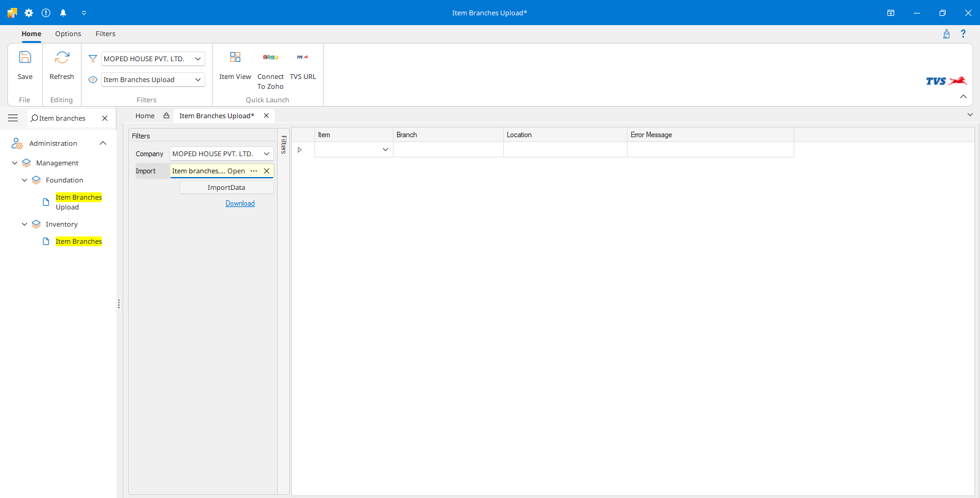Open the Company dropdown in the Filters panel
This screenshot has width=980, height=498.
click(x=267, y=154)
